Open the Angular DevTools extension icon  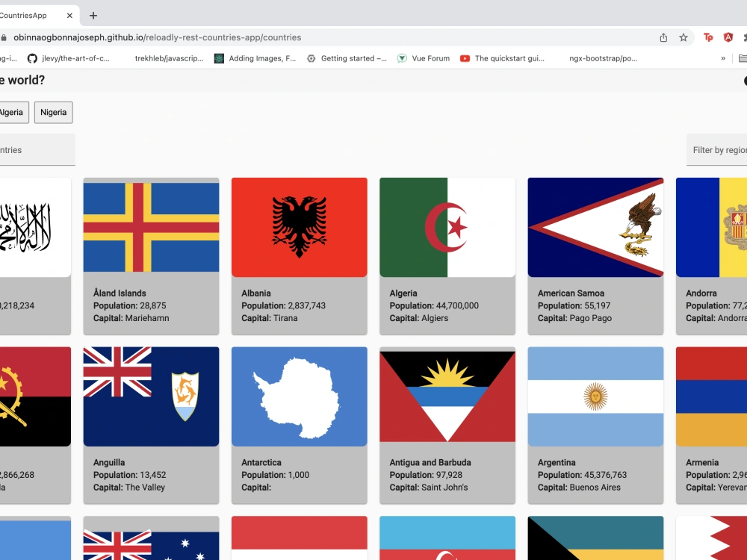[728, 37]
